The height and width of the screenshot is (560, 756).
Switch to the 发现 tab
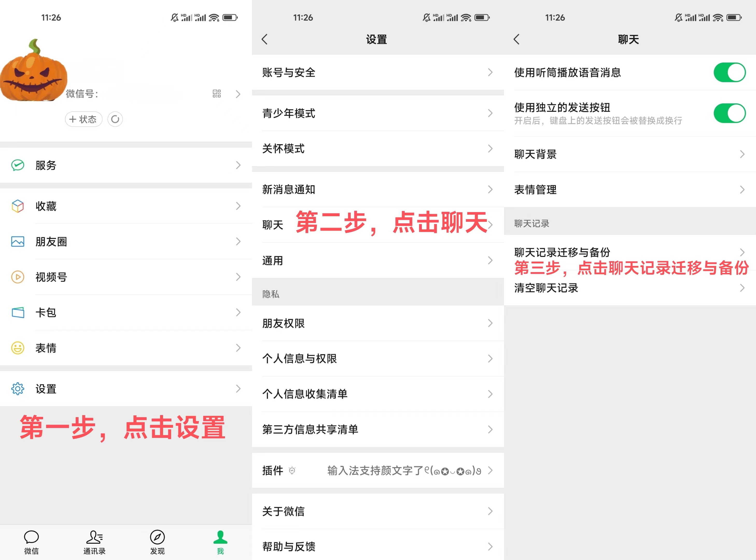pos(157,542)
